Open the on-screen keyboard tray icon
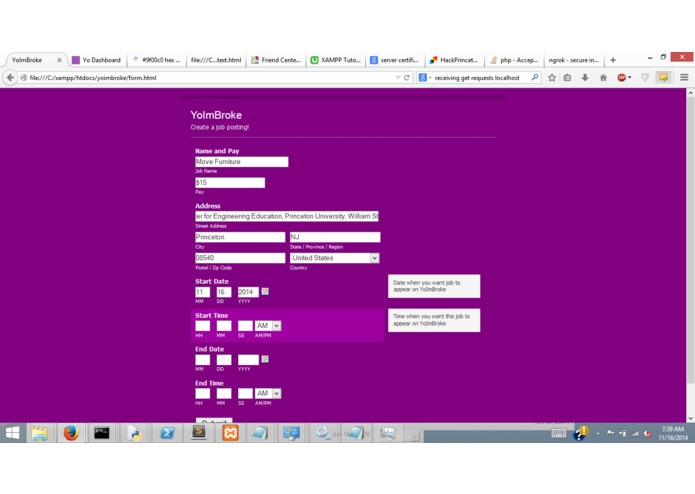The width and height of the screenshot is (695, 494). [x=558, y=433]
